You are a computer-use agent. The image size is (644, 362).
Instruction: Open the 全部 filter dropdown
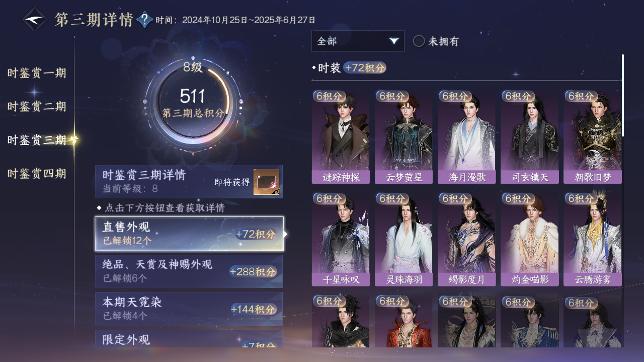pyautogui.click(x=358, y=41)
